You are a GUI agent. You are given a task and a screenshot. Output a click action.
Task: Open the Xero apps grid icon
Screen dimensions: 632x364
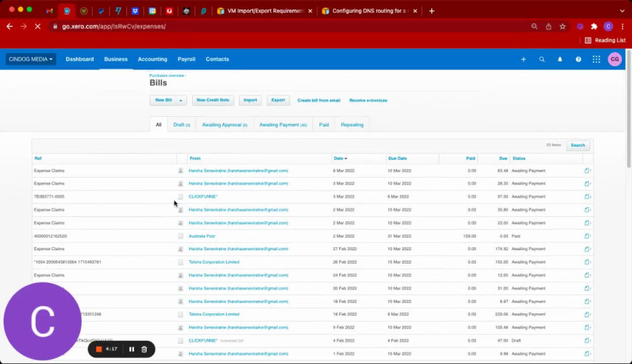click(x=597, y=59)
